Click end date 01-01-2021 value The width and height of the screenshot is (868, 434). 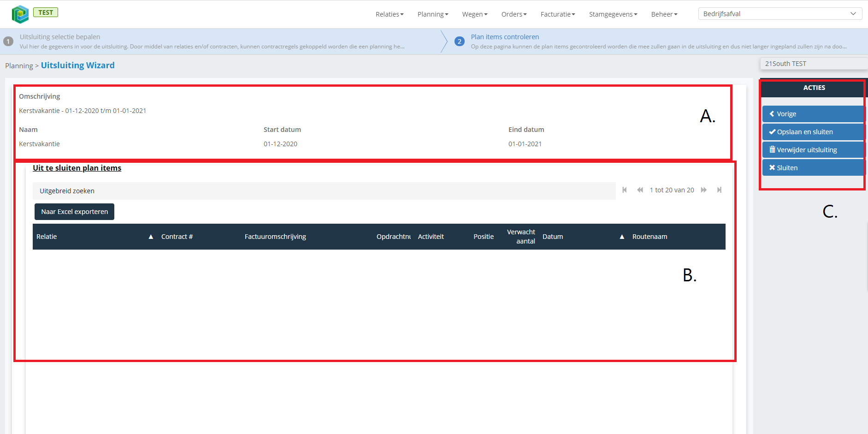pos(525,144)
